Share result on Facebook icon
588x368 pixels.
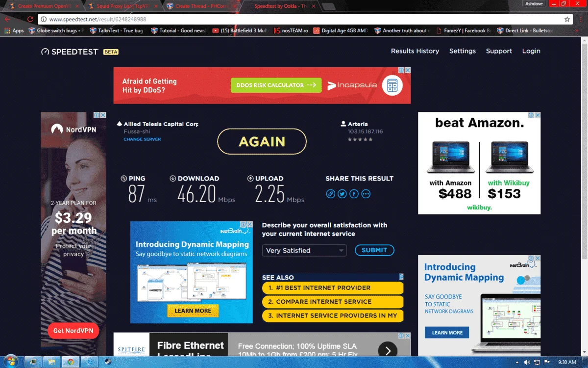(x=354, y=194)
